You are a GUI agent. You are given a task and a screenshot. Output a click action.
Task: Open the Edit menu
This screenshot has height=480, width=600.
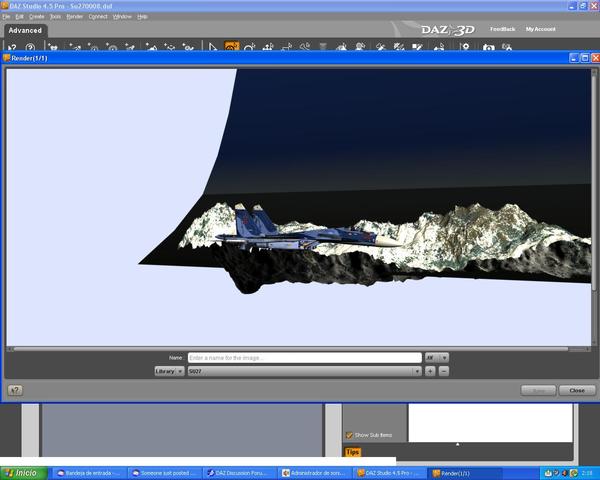pyautogui.click(x=20, y=17)
